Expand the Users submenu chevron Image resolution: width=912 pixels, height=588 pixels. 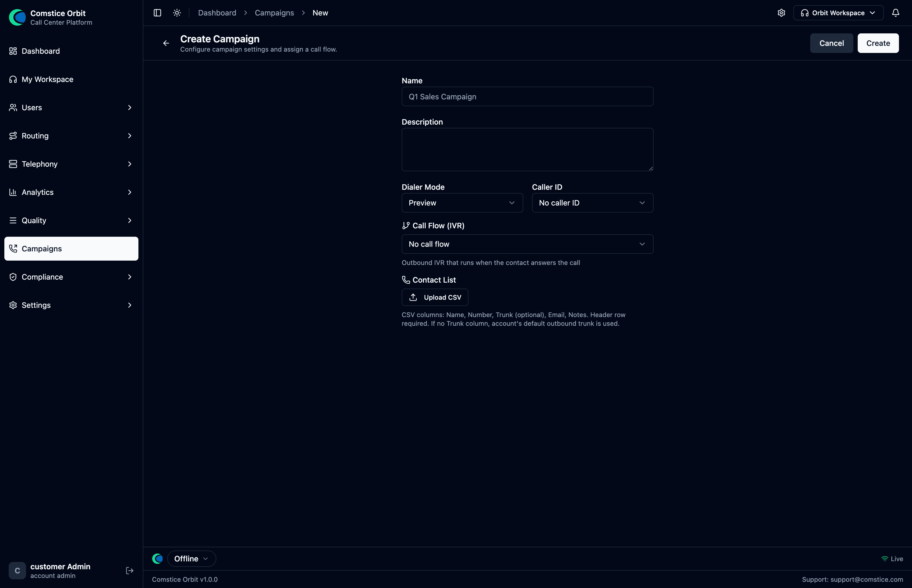pos(130,108)
